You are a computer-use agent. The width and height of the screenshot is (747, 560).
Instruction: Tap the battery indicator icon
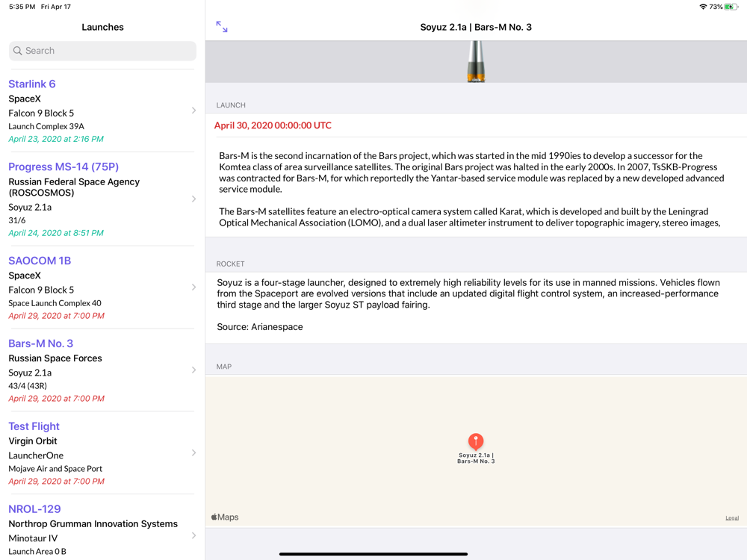pyautogui.click(x=731, y=7)
